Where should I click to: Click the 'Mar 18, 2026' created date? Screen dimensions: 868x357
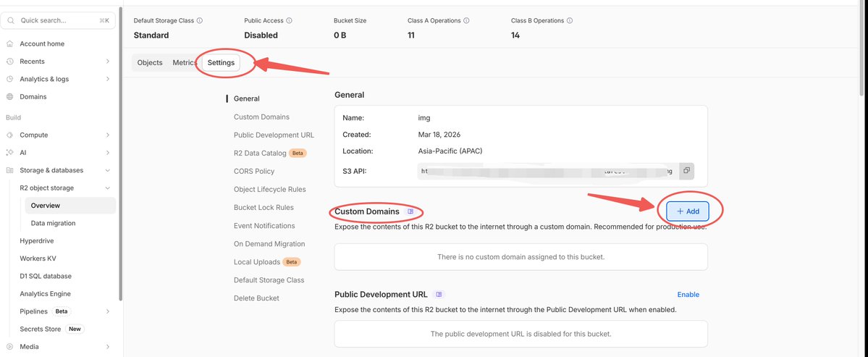point(439,135)
